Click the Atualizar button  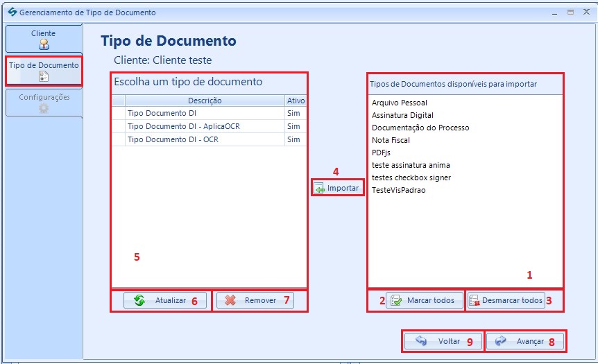pos(164,300)
